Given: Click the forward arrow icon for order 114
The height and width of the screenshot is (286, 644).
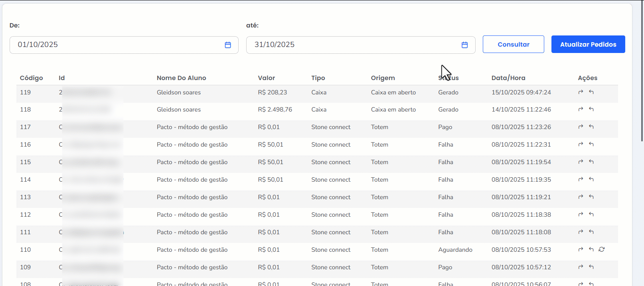Looking at the screenshot, I should (x=581, y=179).
